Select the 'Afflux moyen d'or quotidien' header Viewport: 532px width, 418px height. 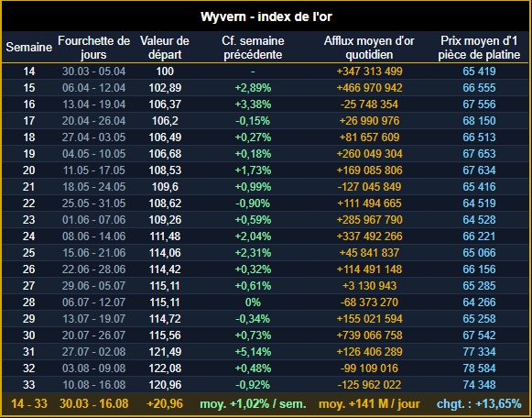click(369, 48)
